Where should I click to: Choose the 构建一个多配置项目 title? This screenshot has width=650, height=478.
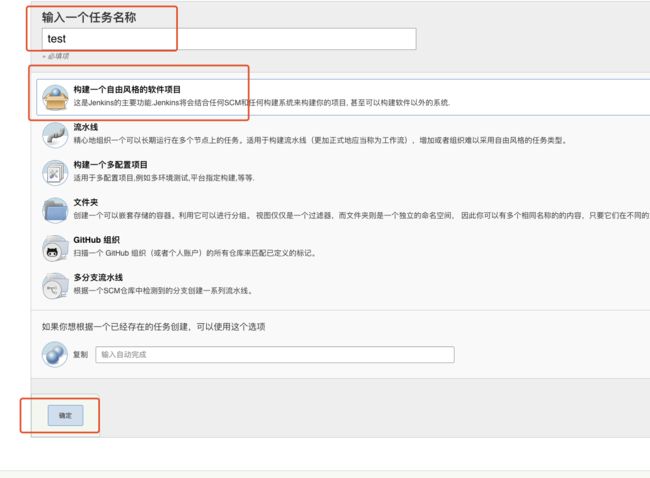(110, 165)
